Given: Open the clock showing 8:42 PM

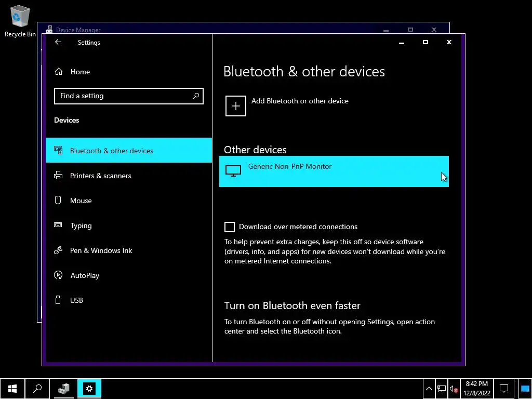Looking at the screenshot, I should click(x=477, y=389).
